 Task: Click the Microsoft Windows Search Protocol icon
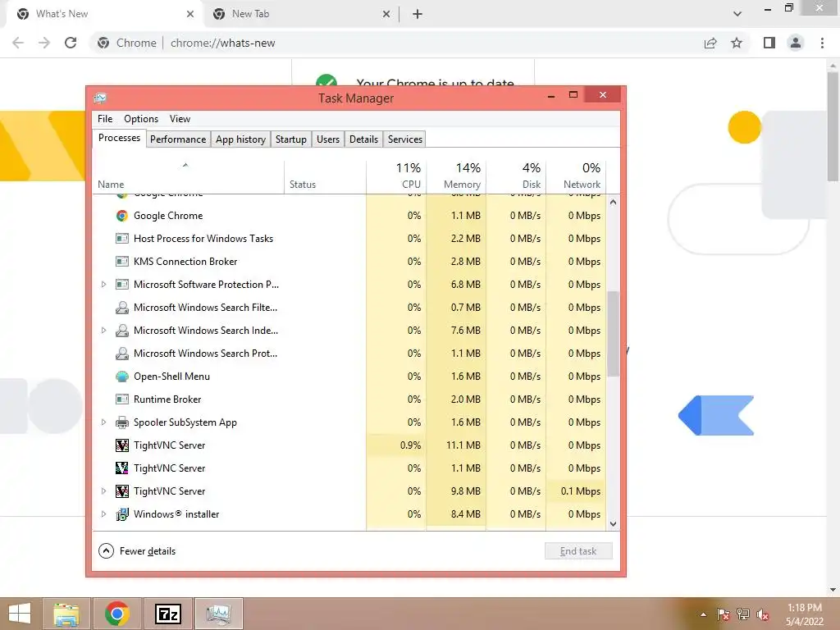coord(122,354)
